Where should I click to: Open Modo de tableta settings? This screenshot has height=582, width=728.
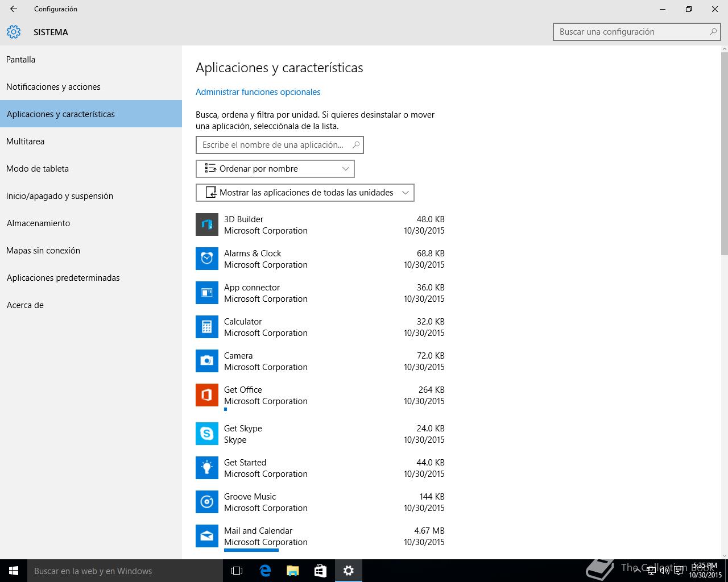click(x=91, y=169)
